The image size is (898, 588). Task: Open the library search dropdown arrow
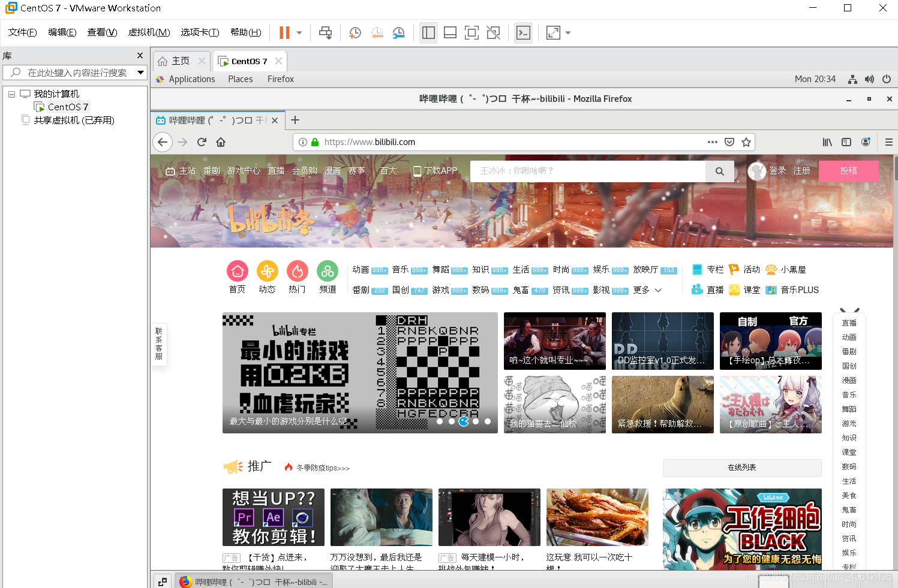pos(140,73)
